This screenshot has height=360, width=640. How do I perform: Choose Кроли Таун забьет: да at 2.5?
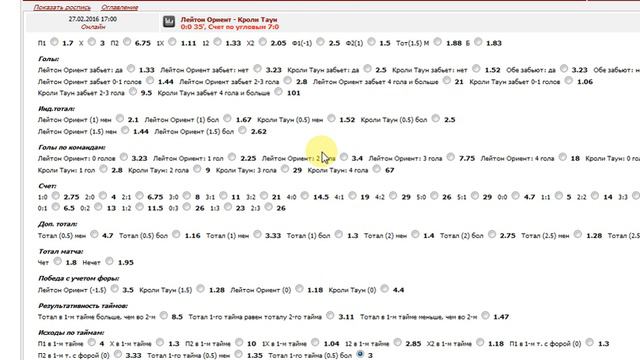(367, 69)
